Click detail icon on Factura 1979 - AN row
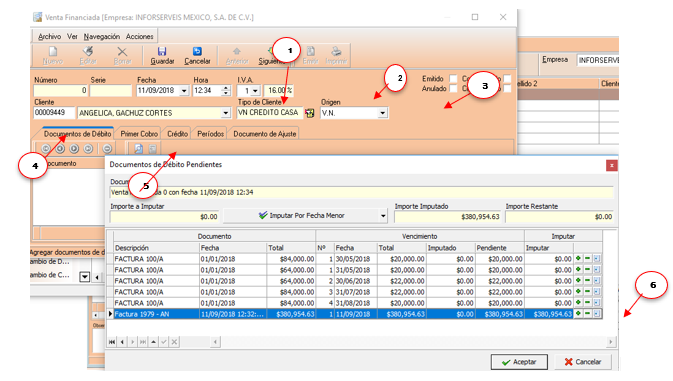The height and width of the screenshot is (381, 673). click(597, 314)
